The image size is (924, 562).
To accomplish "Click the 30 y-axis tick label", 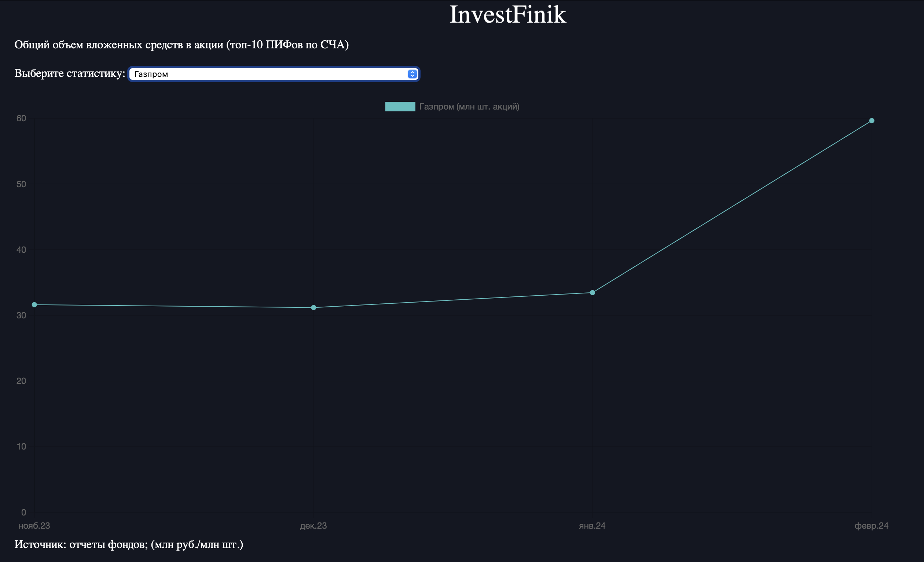I will click(21, 315).
